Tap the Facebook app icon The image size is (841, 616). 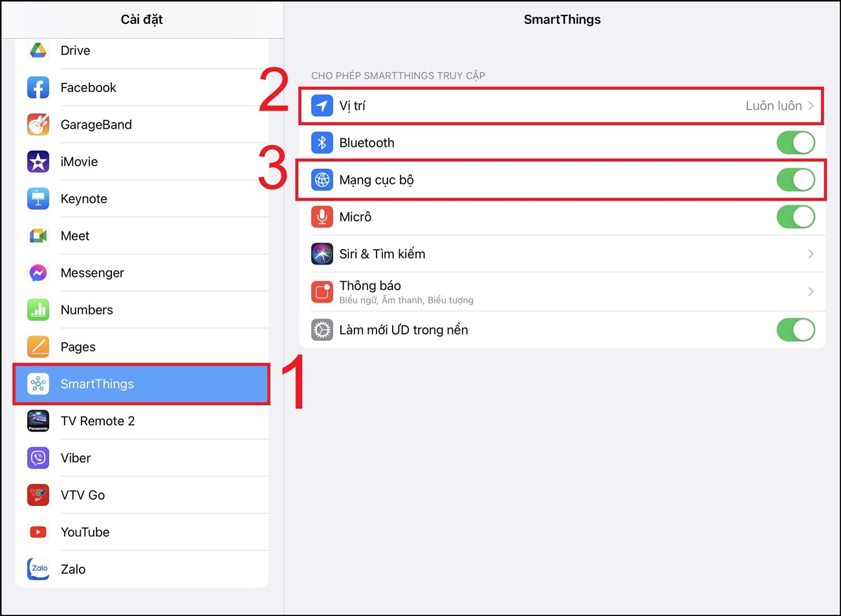pyautogui.click(x=38, y=87)
